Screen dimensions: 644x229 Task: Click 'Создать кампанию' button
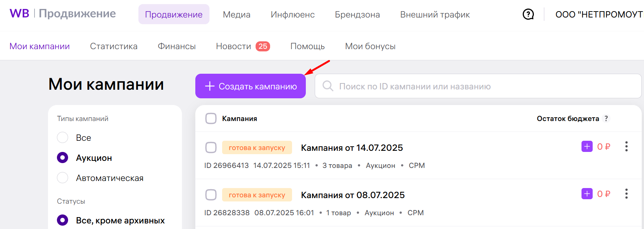click(250, 86)
